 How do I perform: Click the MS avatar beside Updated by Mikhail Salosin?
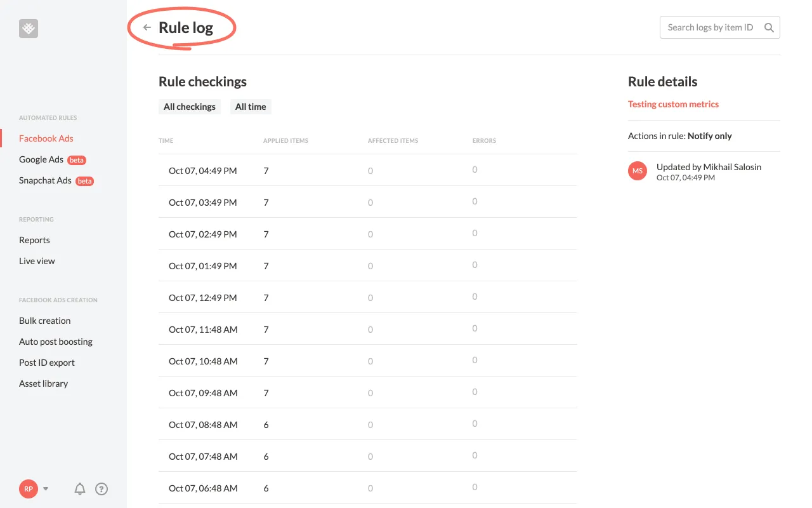(x=638, y=171)
